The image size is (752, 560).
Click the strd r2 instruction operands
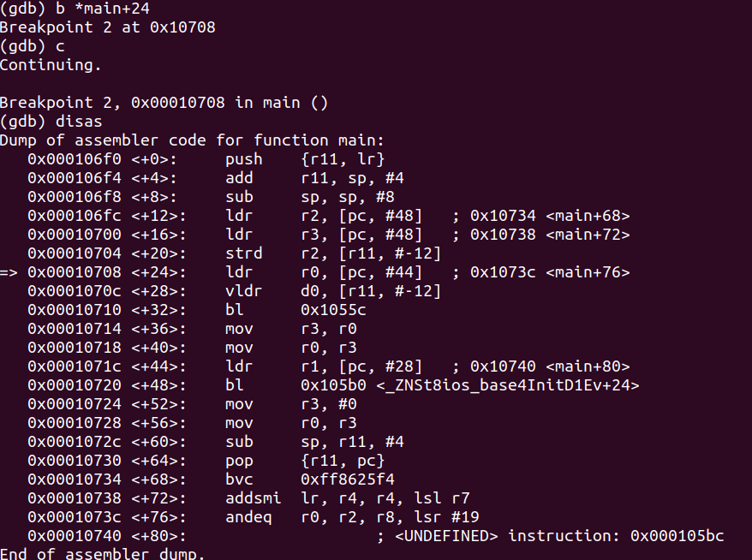tap(370, 253)
